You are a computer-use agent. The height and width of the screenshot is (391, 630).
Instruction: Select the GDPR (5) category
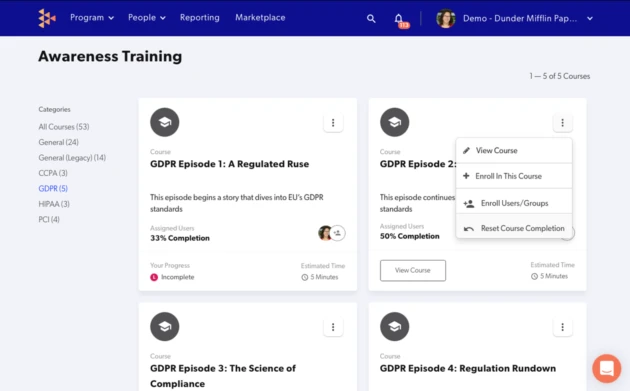coord(53,188)
